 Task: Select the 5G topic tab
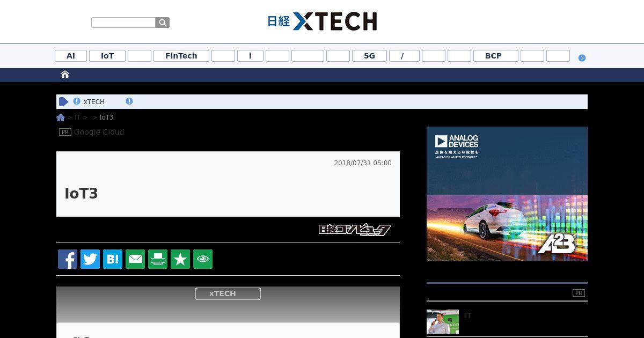pyautogui.click(x=369, y=56)
